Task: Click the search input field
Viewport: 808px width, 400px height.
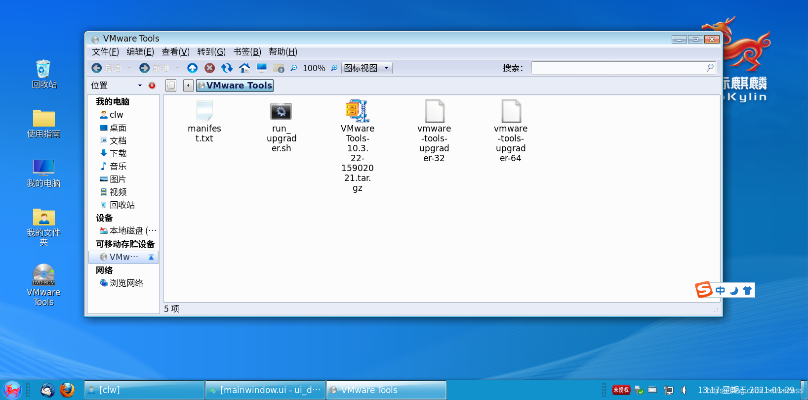Action: tap(619, 68)
